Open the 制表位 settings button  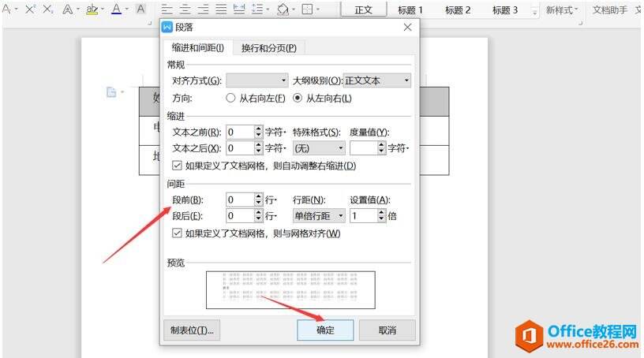tap(192, 330)
